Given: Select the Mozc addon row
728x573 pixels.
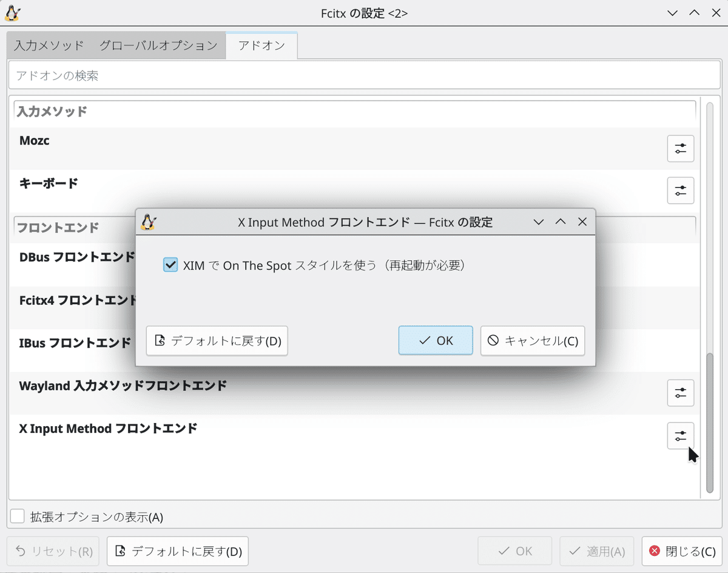Looking at the screenshot, I should coord(355,149).
